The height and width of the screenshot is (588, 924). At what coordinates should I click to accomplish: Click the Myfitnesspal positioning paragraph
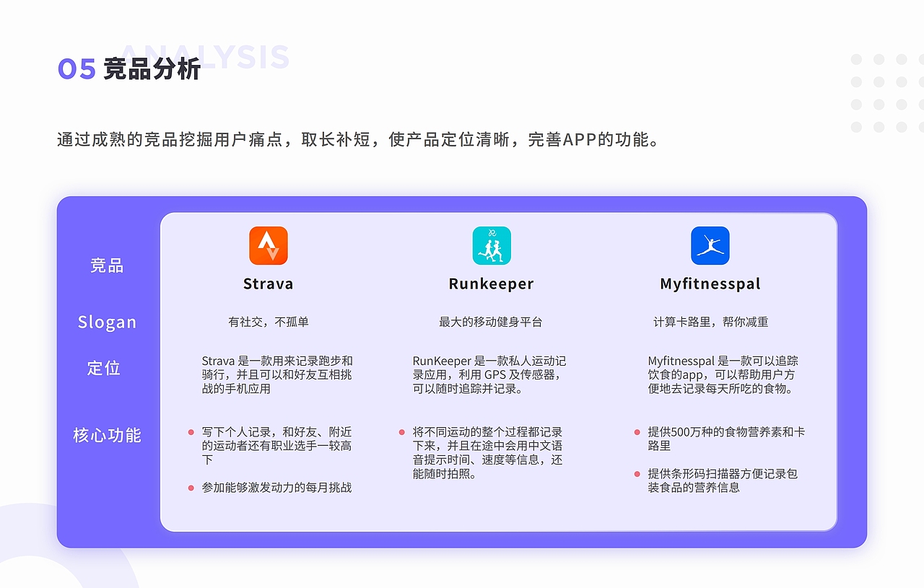pyautogui.click(x=723, y=374)
